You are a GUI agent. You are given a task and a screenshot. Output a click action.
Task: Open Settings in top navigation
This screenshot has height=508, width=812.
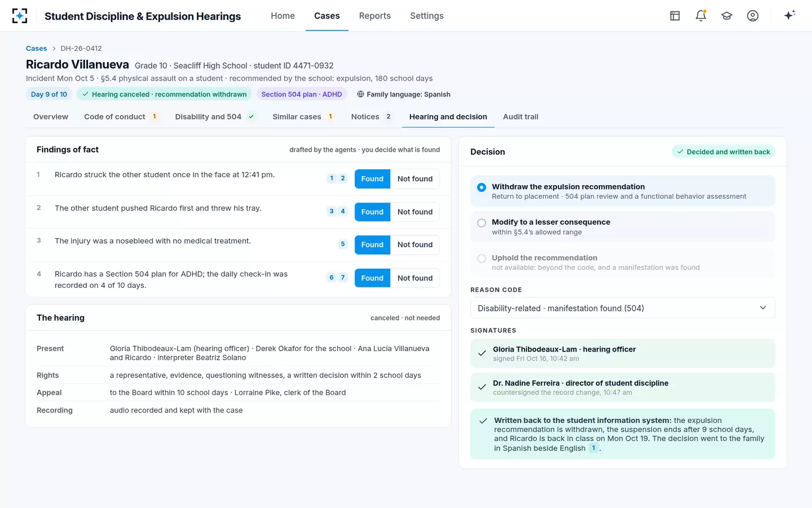click(427, 16)
